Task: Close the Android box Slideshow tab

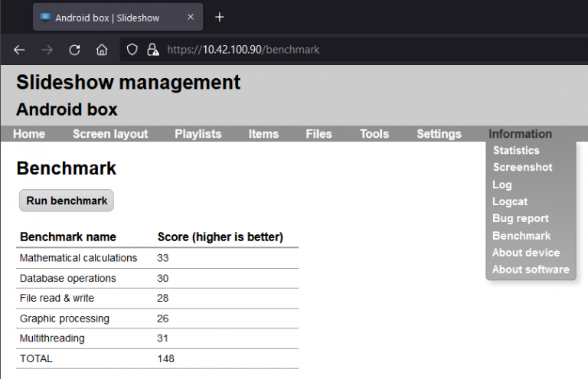Action: coord(191,17)
